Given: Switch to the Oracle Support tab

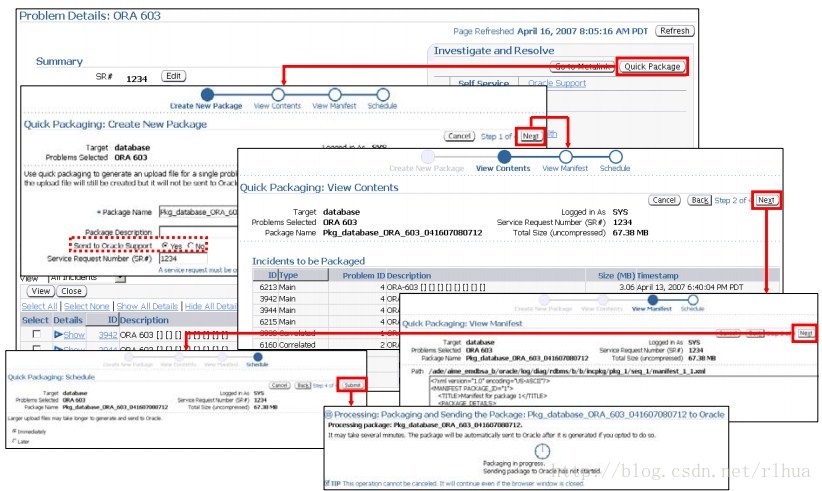Looking at the screenshot, I should point(557,83).
